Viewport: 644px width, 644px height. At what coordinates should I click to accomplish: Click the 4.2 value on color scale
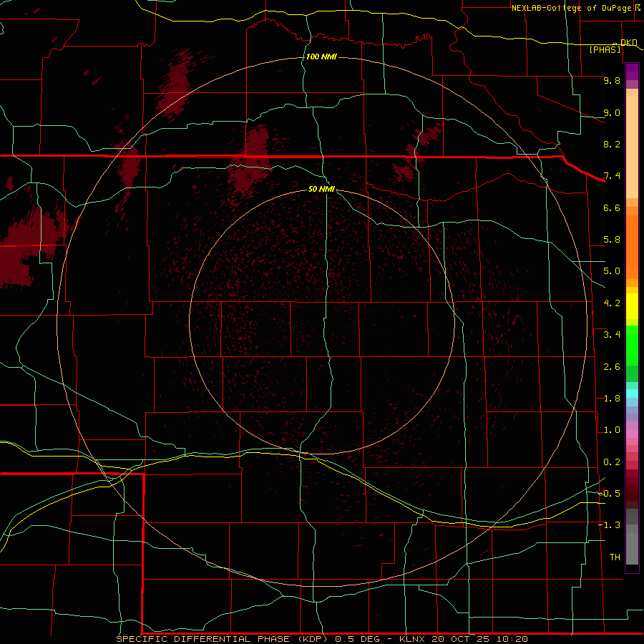pos(612,303)
